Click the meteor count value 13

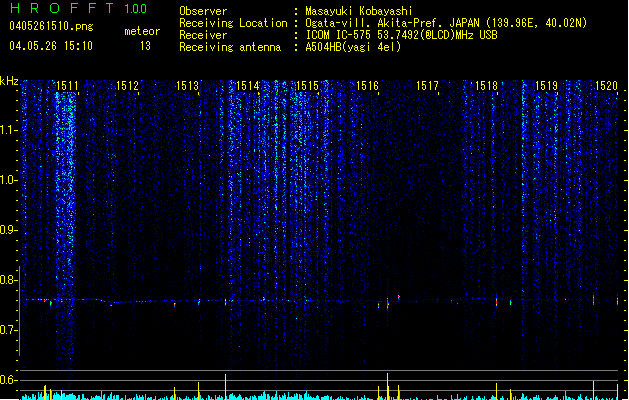coord(145,46)
